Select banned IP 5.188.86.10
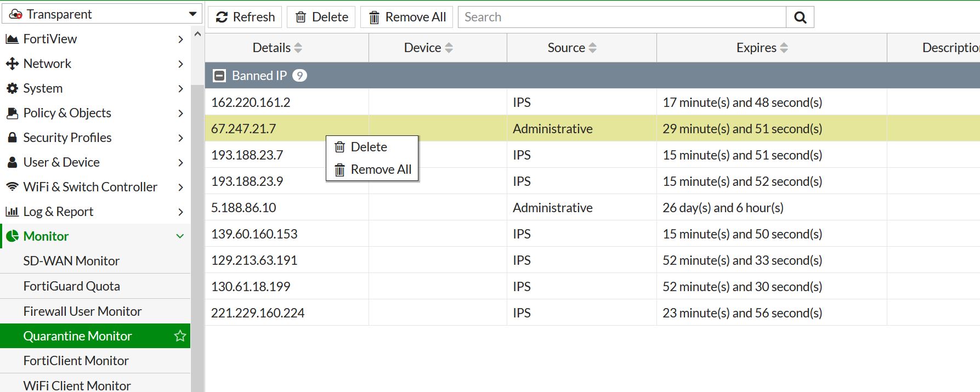The image size is (980, 392). pyautogui.click(x=243, y=208)
